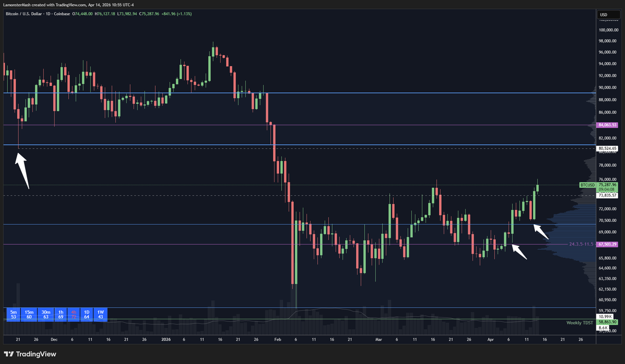Image resolution: width=625 pixels, height=364 pixels.
Task: Click the purple 67,503.29 price label
Action: [x=607, y=244]
